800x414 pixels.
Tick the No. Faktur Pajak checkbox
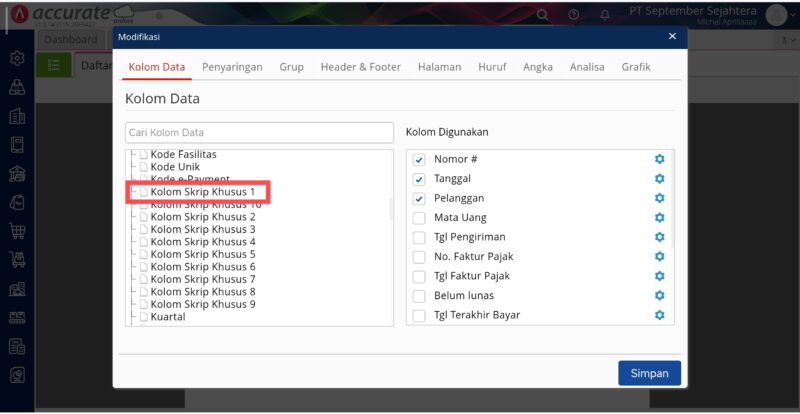419,257
